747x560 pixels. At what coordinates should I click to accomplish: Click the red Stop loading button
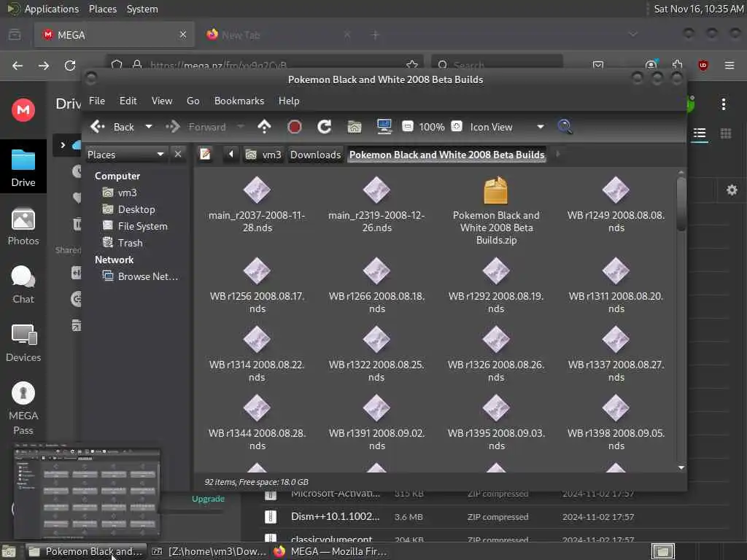(295, 127)
